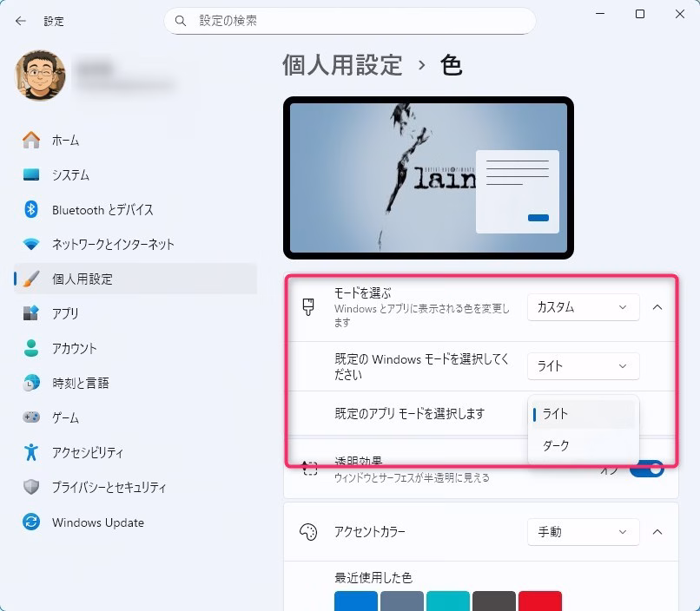
Task: Open the Windows mode ライト dropdown
Action: tap(583, 366)
